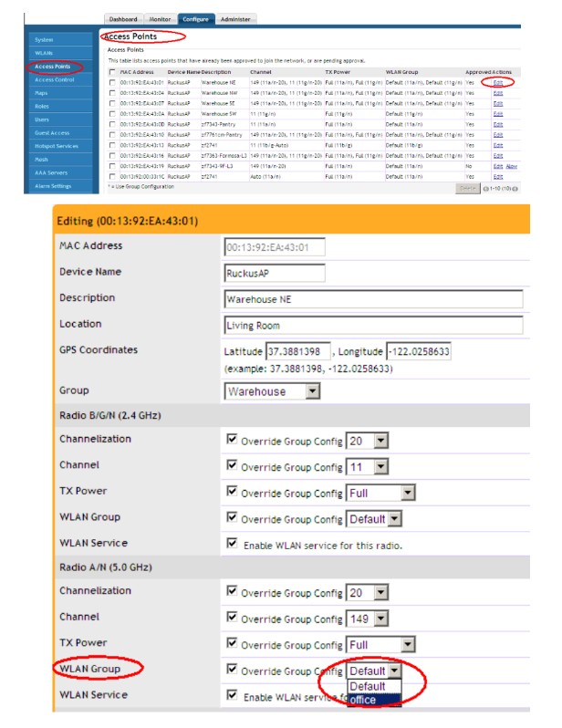Open Guest Access in the sidebar
Screen dimensions: 562x728
click(60, 133)
